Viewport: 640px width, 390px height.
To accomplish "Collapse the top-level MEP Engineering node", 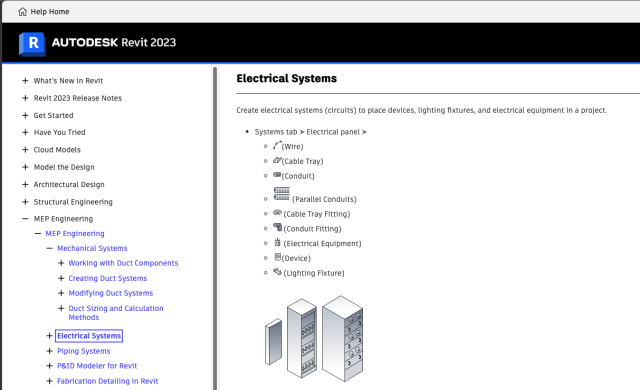I will click(x=25, y=219).
